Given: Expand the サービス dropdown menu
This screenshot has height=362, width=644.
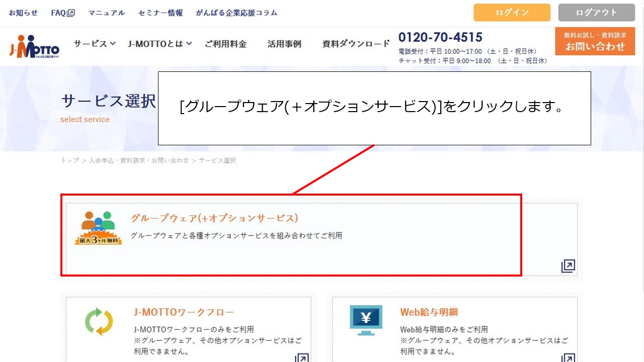Looking at the screenshot, I should pos(95,44).
